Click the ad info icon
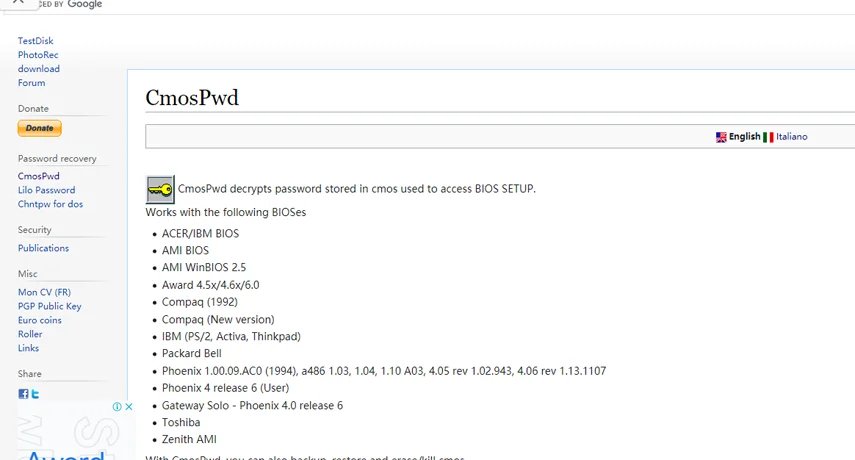The height and width of the screenshot is (460, 855). point(116,407)
